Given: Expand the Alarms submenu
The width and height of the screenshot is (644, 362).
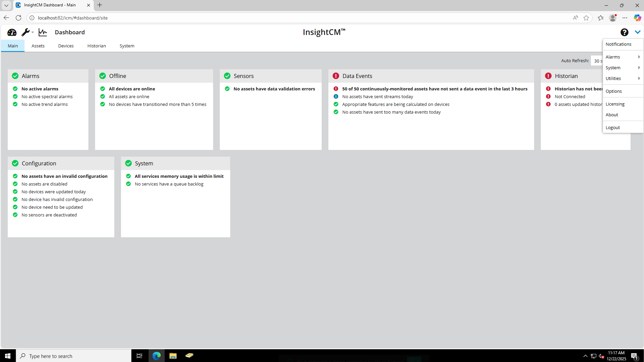Looking at the screenshot, I should [x=623, y=57].
